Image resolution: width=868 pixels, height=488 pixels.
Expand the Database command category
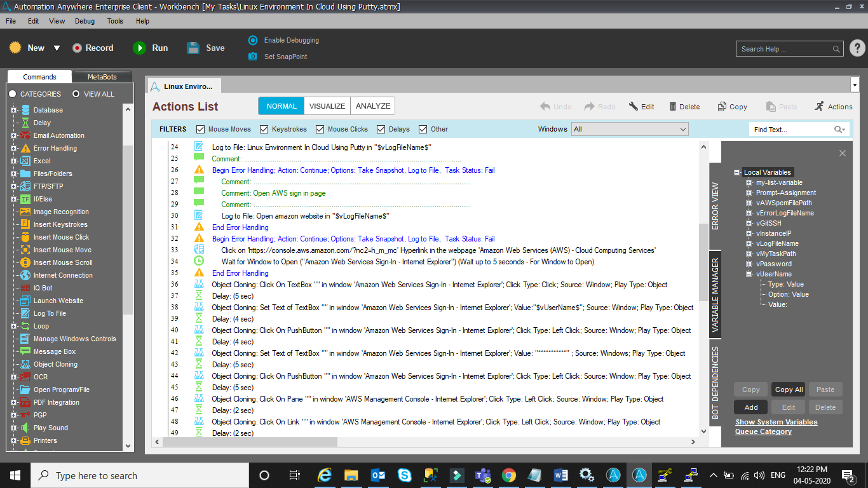point(13,110)
